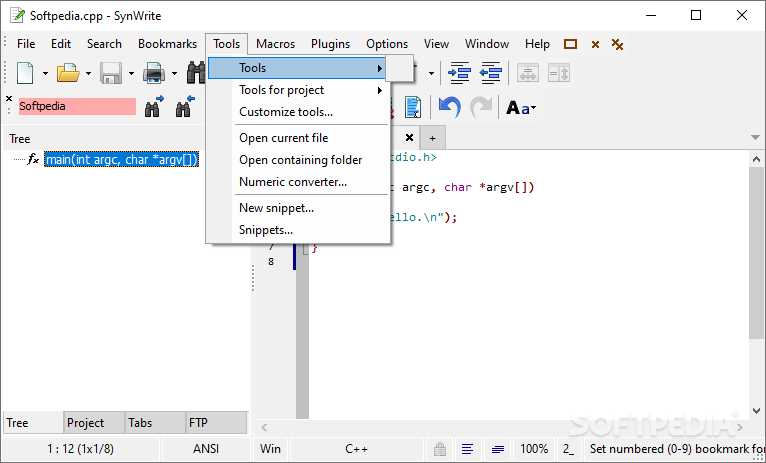
Task: Select the Tree panel tab at bottom
Action: [33, 422]
